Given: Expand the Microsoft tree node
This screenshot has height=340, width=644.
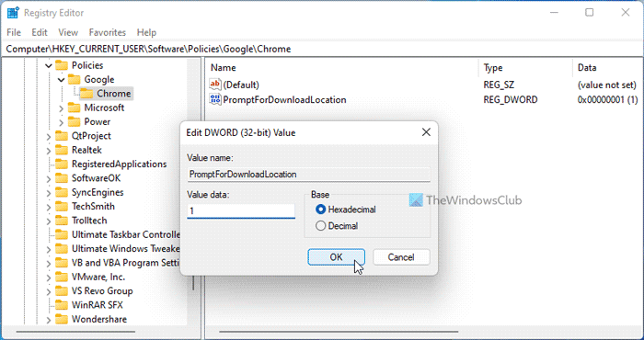Looking at the screenshot, I should click(x=62, y=108).
